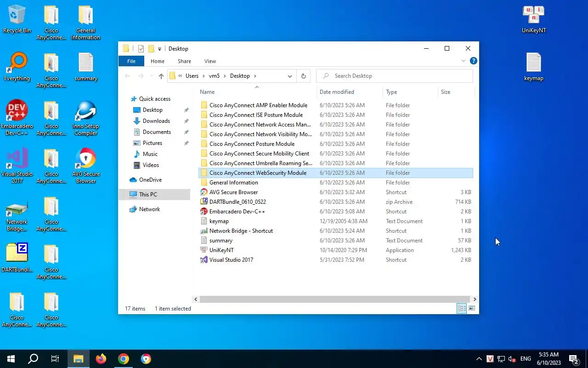
Task: Launch Embarcadero Dev-C++ from the desktop
Action: (17, 118)
